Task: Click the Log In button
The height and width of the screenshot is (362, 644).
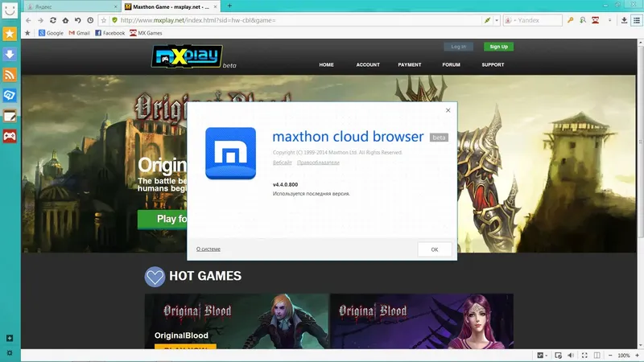Action: point(458,47)
